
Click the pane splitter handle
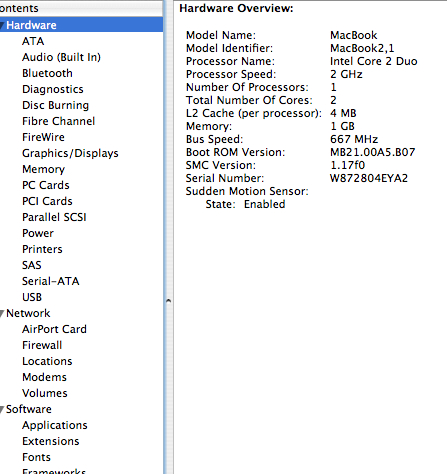(168, 301)
